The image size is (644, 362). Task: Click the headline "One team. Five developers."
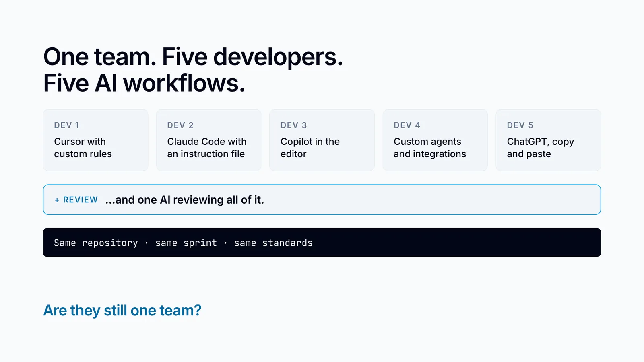(x=193, y=57)
